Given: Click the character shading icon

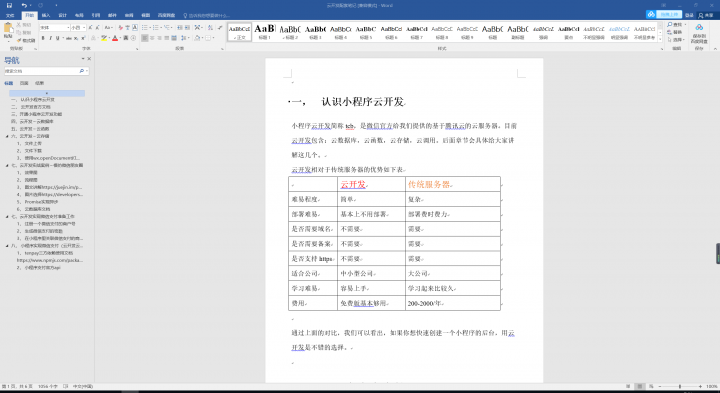Looking at the screenshot, I should tap(126, 38).
